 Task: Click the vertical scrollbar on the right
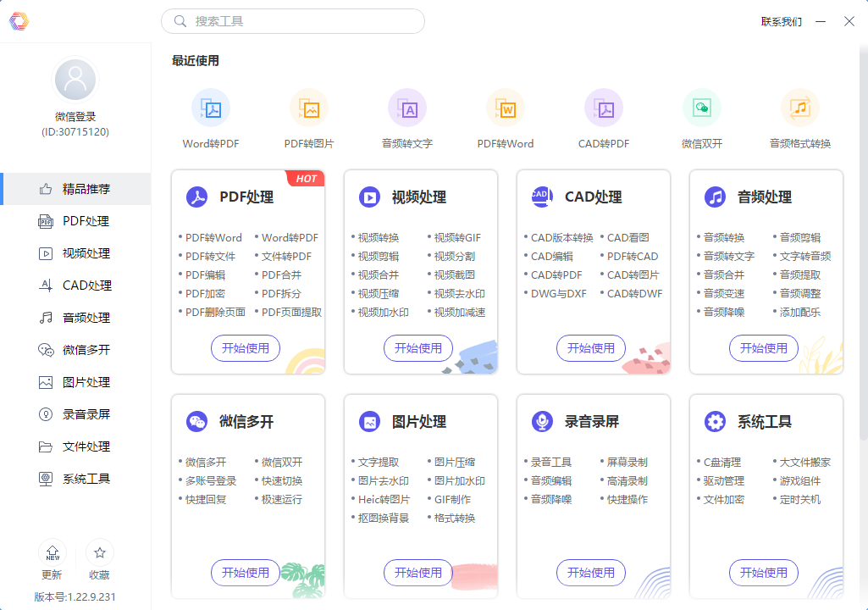coord(864,244)
